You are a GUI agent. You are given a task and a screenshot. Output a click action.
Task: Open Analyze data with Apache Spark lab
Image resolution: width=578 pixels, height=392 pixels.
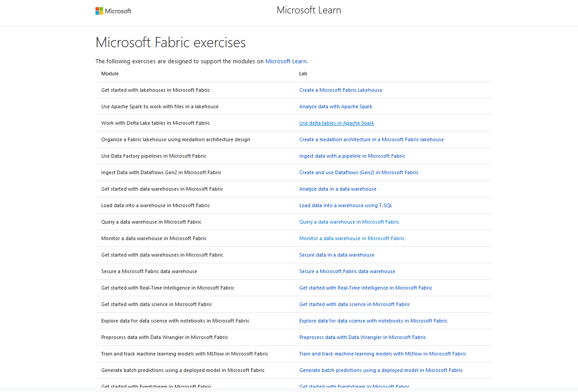pyautogui.click(x=336, y=106)
